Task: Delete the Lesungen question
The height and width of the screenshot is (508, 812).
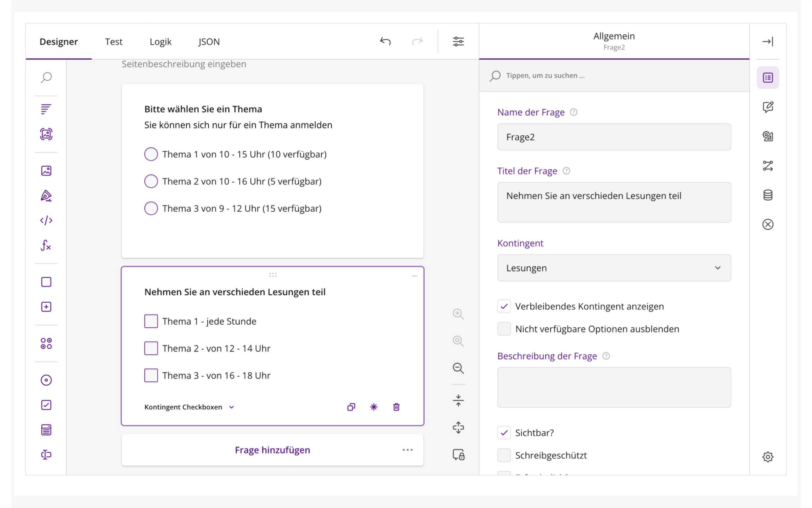Action: tap(396, 407)
